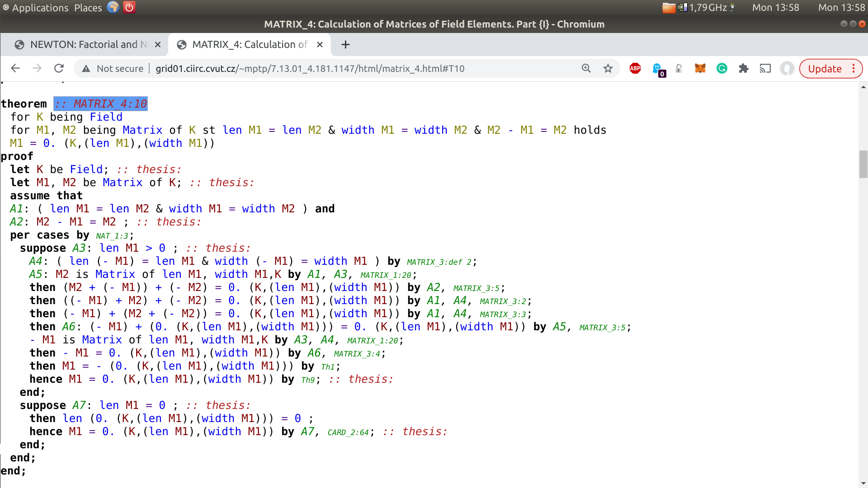Click the Not secure warning icon

click(86, 69)
